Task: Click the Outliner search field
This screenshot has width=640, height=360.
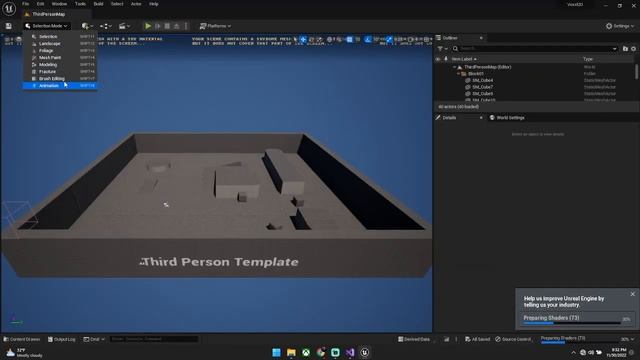Action: pos(535,49)
